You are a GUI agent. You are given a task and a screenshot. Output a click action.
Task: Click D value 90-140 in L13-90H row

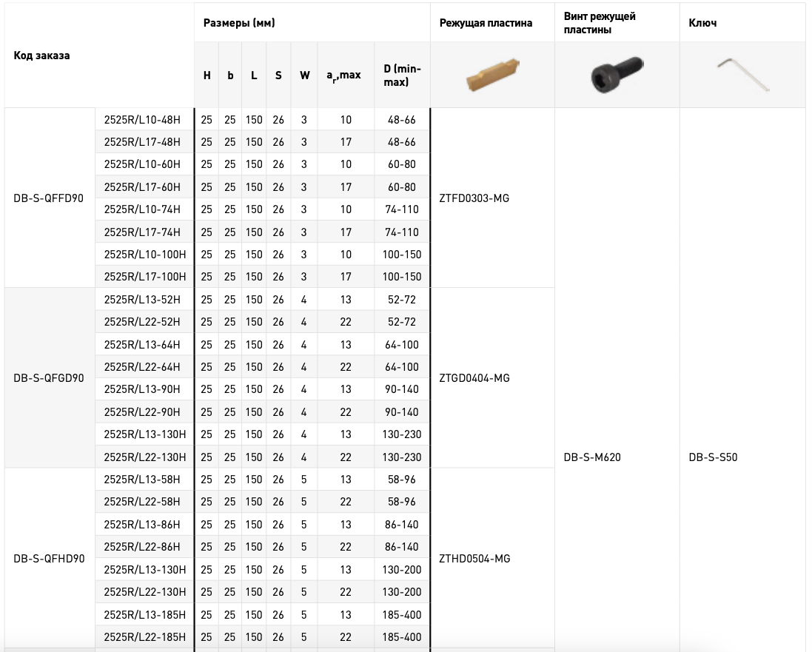402,389
